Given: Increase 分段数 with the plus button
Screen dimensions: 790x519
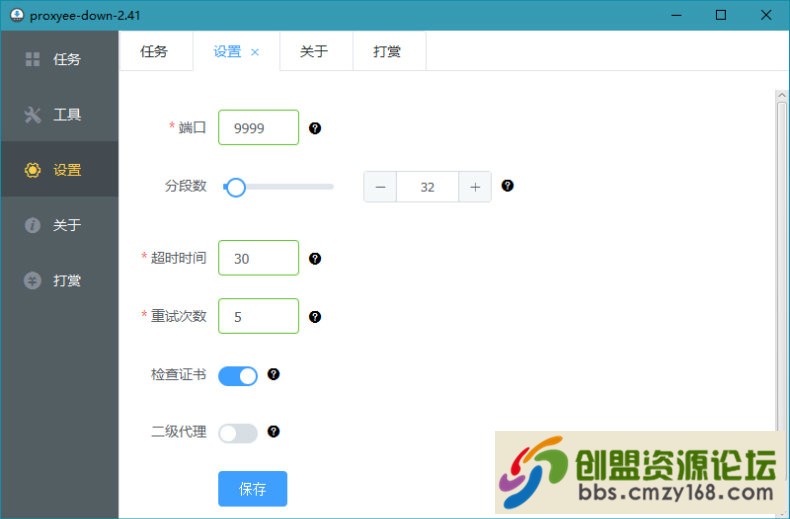Looking at the screenshot, I should click(475, 187).
